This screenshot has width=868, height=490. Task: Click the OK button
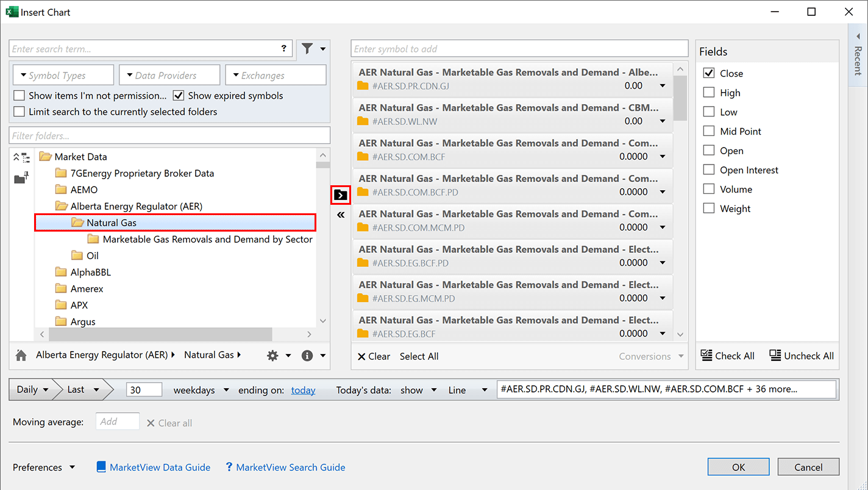(x=738, y=467)
